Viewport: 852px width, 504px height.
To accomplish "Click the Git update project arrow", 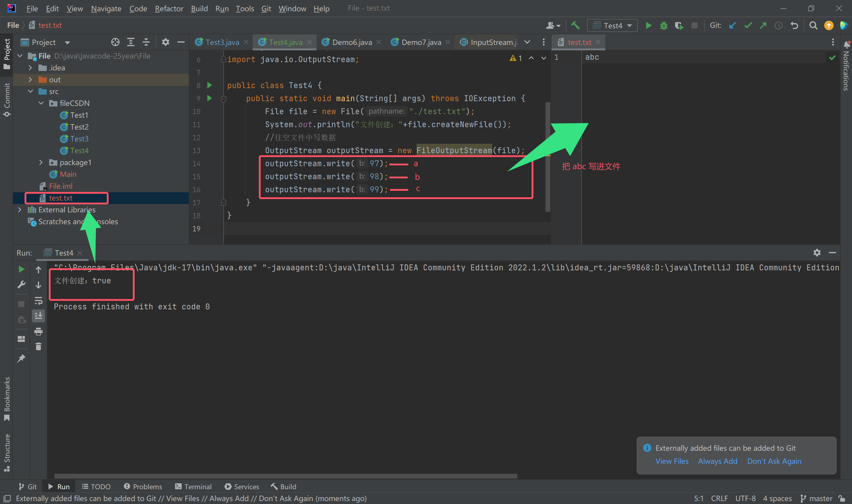I will point(732,25).
